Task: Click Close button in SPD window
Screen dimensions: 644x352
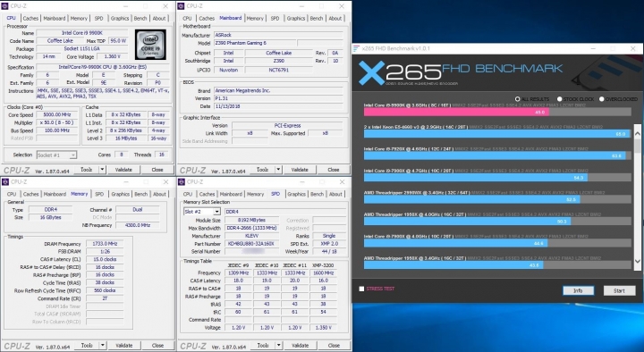Action: click(334, 346)
